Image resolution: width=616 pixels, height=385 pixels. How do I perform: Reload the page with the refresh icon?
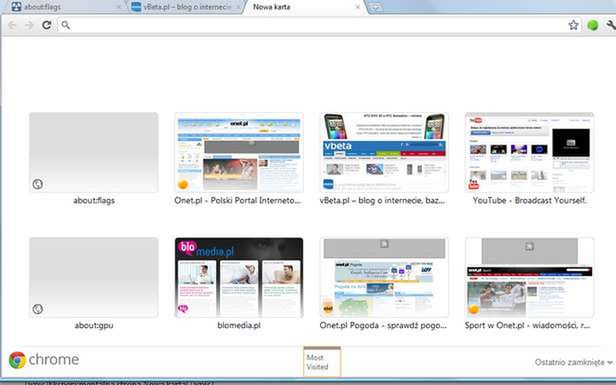point(47,26)
